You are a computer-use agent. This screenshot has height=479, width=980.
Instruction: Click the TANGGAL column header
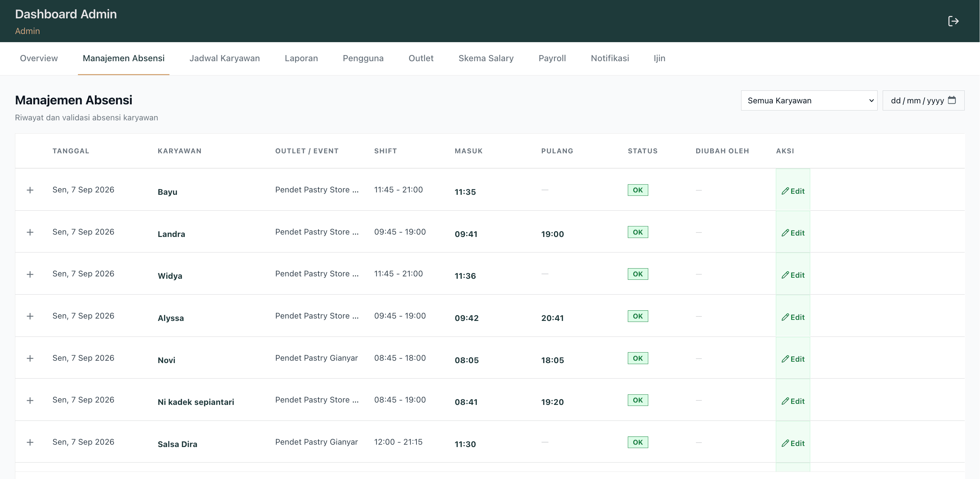[71, 151]
